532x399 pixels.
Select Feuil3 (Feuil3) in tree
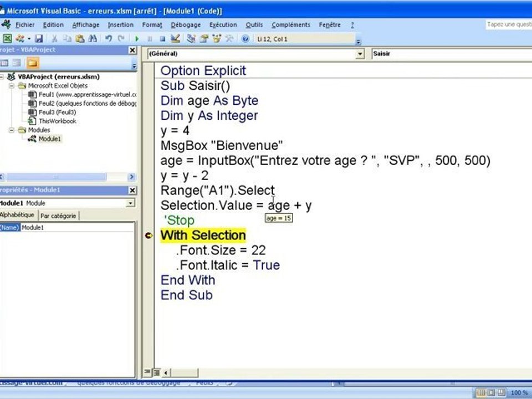pos(52,112)
